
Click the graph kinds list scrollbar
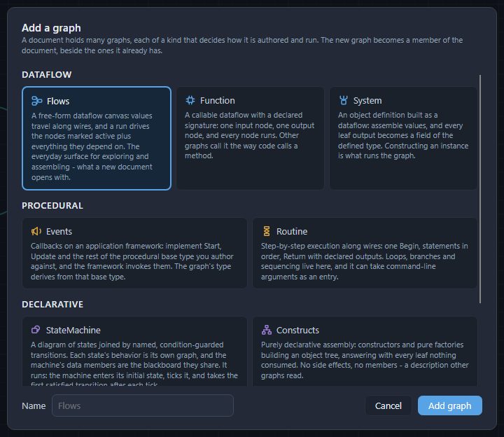tap(480, 189)
